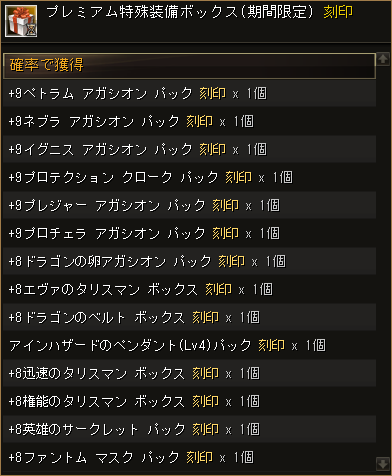
Task: Choose +9プロテクション クローク パック entry
Action: pos(189,177)
